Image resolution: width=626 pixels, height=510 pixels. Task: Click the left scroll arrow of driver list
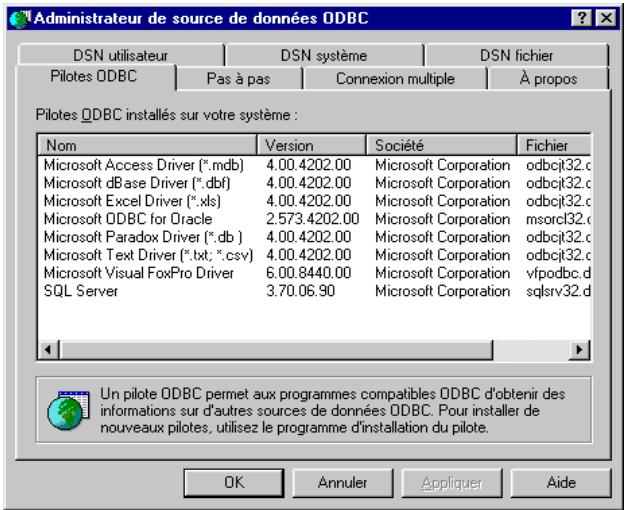(x=48, y=350)
